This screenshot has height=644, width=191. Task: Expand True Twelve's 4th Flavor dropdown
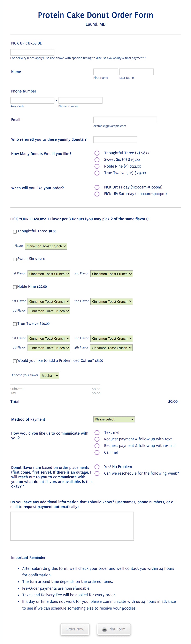point(111,348)
